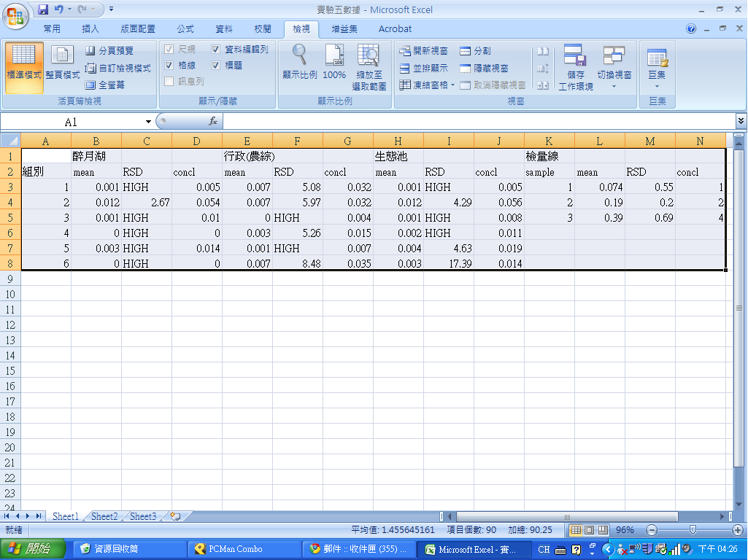Open a new window with 開新視窗
748x560 pixels.
423,51
